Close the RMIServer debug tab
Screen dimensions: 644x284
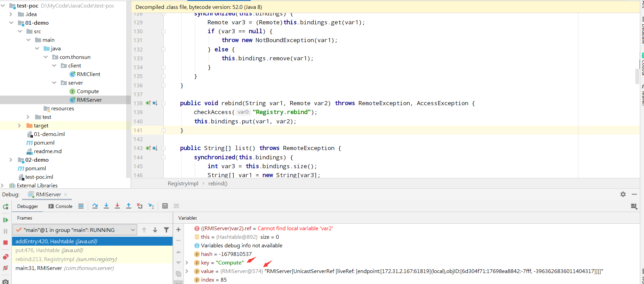pyautogui.click(x=66, y=194)
